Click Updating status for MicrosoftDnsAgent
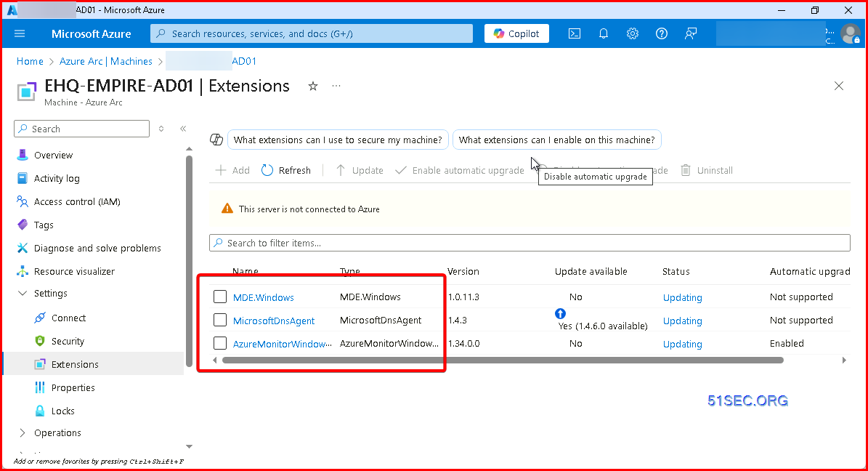This screenshot has width=868, height=471. (683, 321)
